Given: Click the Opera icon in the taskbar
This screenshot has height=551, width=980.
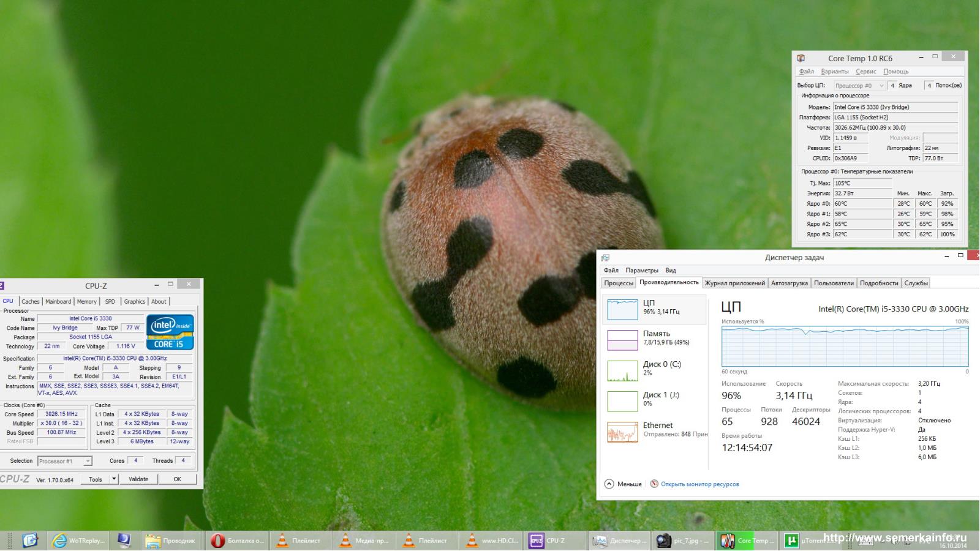Looking at the screenshot, I should [217, 541].
